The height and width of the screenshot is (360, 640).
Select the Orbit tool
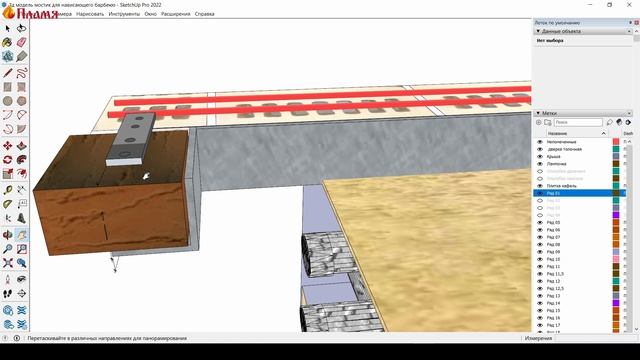click(7, 235)
